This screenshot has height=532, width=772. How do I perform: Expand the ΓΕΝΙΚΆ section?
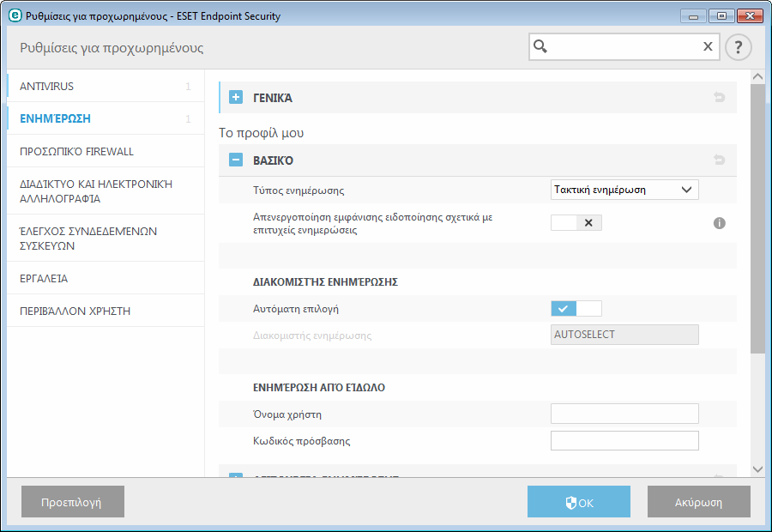pos(236,97)
